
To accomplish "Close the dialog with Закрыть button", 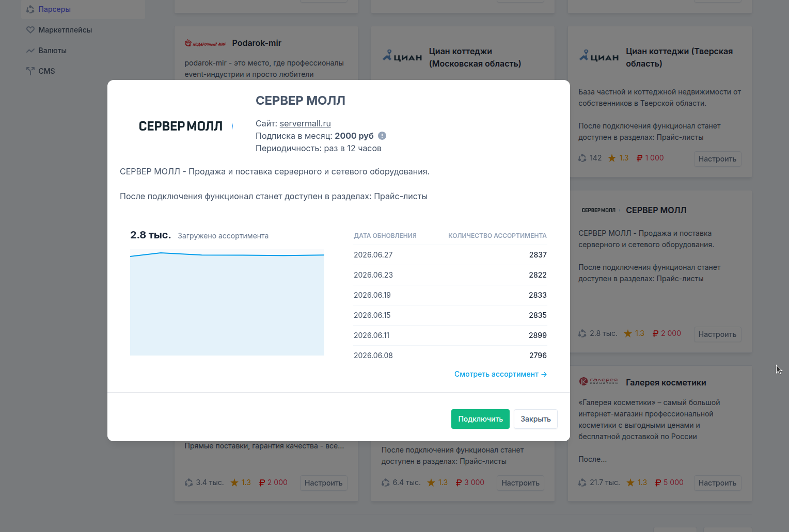I will click(535, 419).
